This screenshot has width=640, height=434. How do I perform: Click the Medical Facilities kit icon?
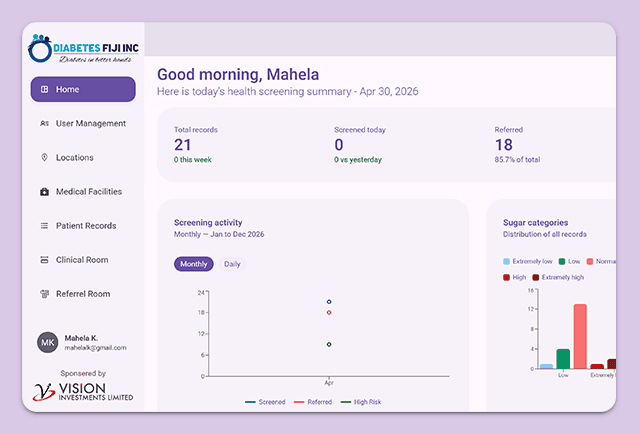pyautogui.click(x=44, y=191)
